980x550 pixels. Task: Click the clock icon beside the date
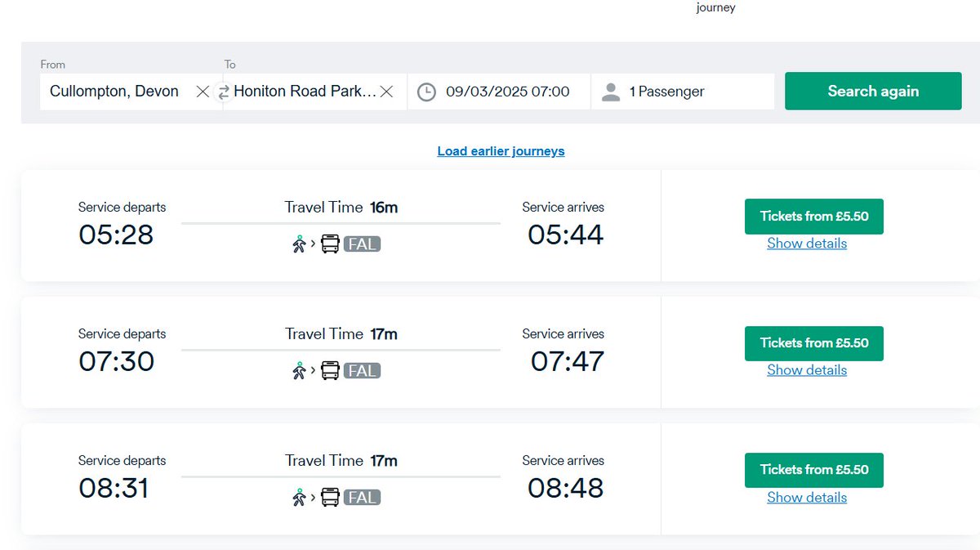pyautogui.click(x=426, y=92)
